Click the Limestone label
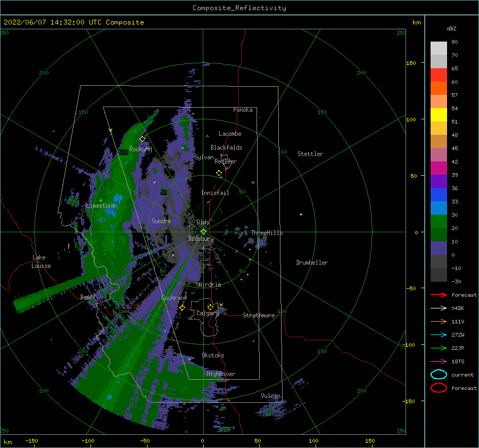Screen dimensions: 479x448 point(101,206)
